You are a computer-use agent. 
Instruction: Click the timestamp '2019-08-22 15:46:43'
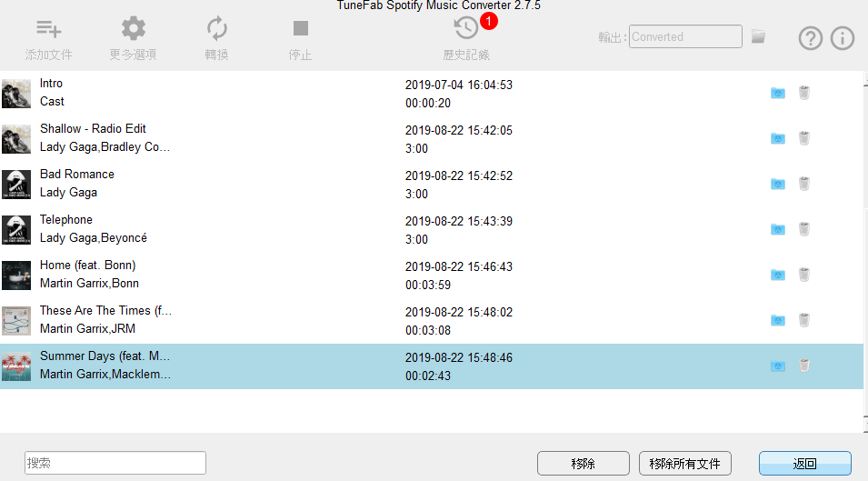459,266
